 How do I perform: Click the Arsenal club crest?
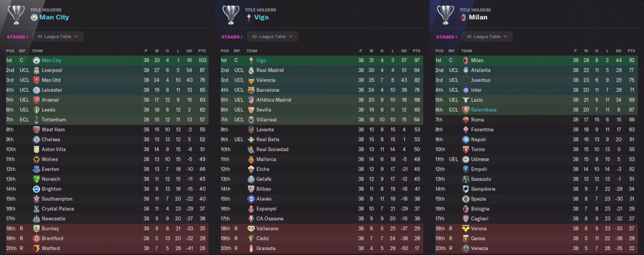pyautogui.click(x=36, y=100)
